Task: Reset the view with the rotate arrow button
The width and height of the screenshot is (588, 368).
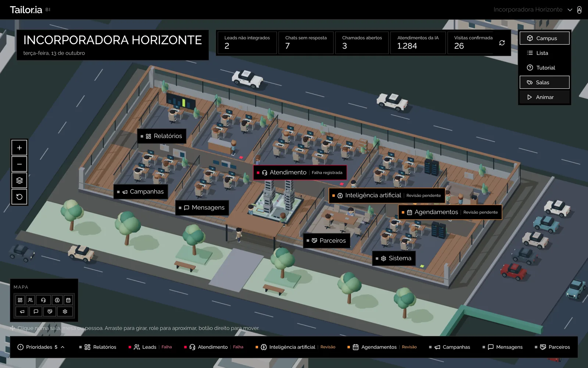Action: [x=19, y=197]
